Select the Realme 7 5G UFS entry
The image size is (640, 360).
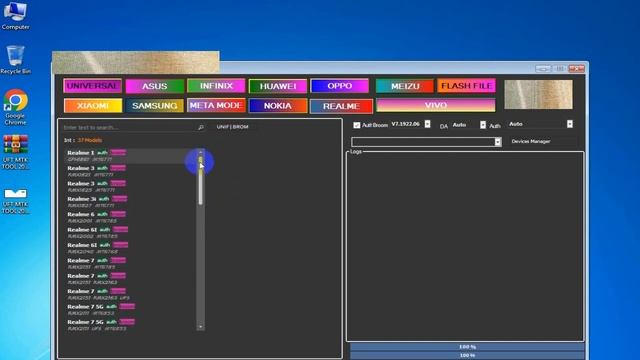click(x=130, y=325)
